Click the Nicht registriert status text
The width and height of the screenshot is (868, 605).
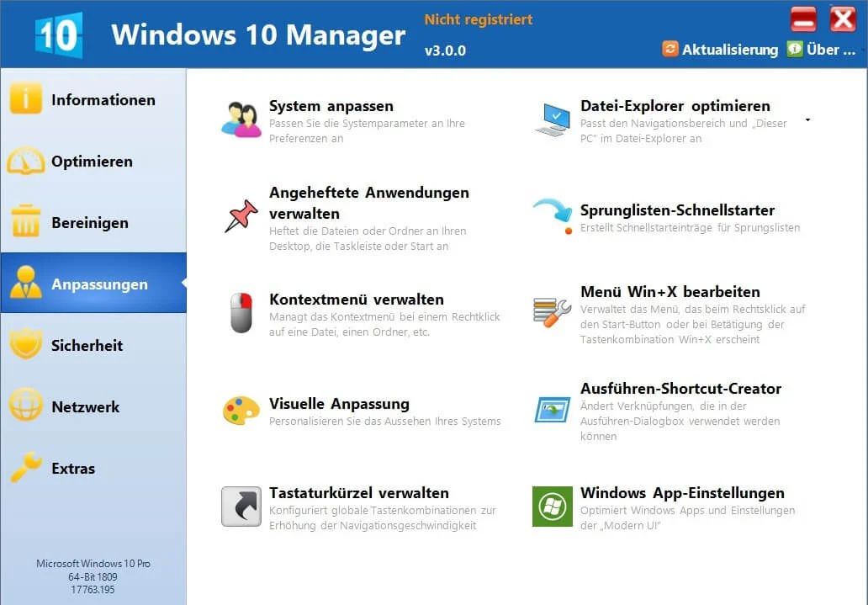click(479, 19)
